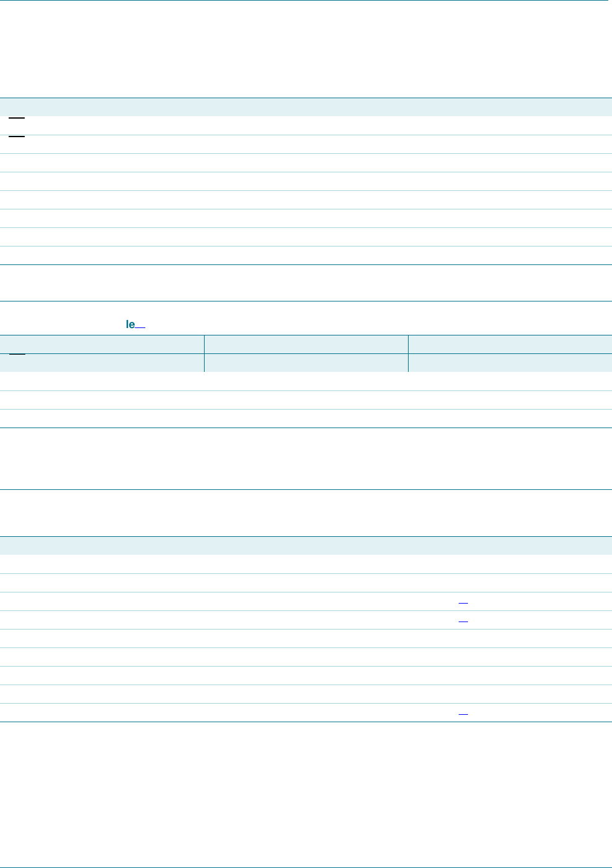
Task: Click the middle table's center header cell
Action: click(x=306, y=344)
